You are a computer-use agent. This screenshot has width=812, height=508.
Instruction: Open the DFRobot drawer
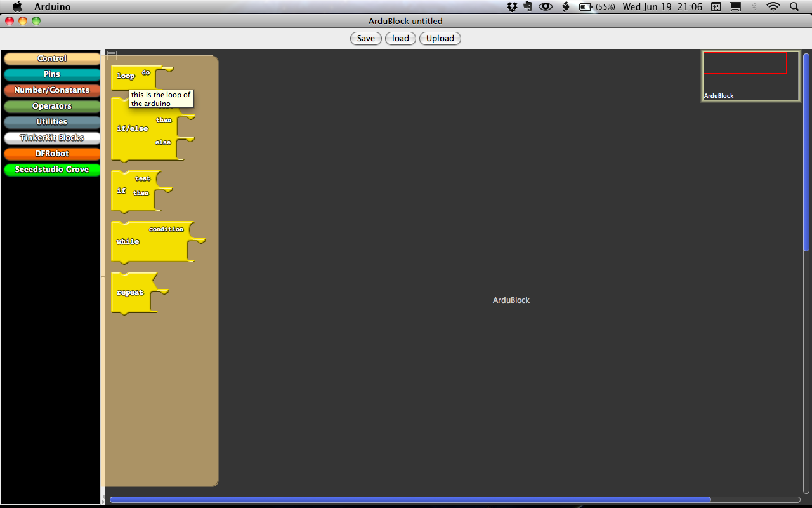pos(52,154)
